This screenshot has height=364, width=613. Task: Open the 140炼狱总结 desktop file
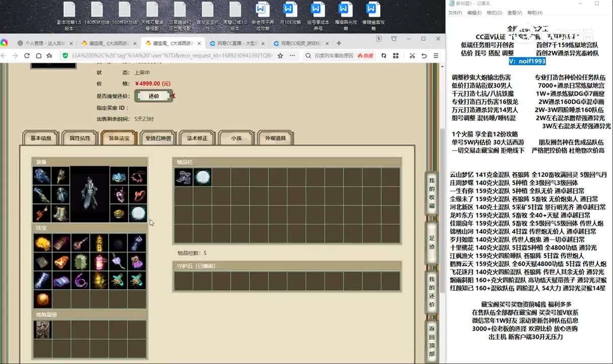click(97, 14)
